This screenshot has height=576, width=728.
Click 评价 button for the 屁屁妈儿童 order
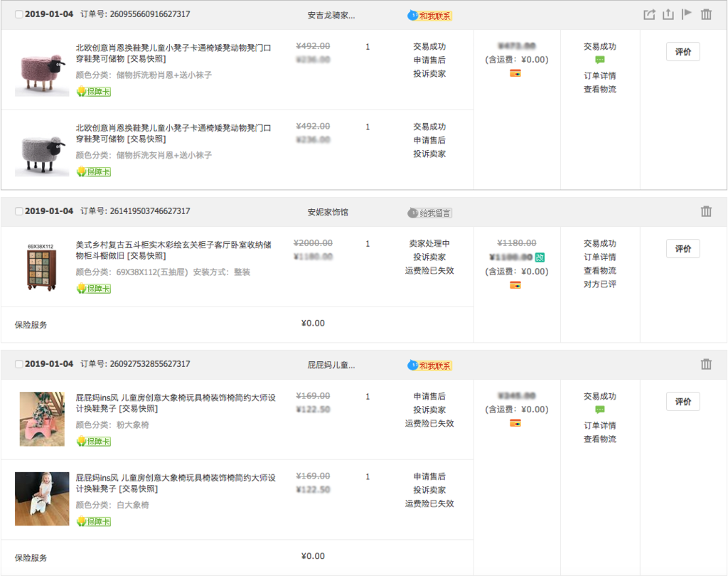pyautogui.click(x=682, y=402)
